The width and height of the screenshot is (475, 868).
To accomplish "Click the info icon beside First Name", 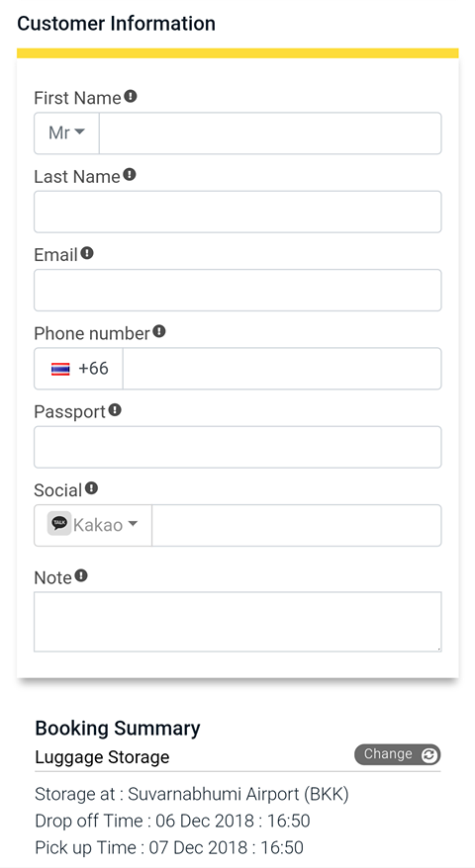I will [131, 96].
